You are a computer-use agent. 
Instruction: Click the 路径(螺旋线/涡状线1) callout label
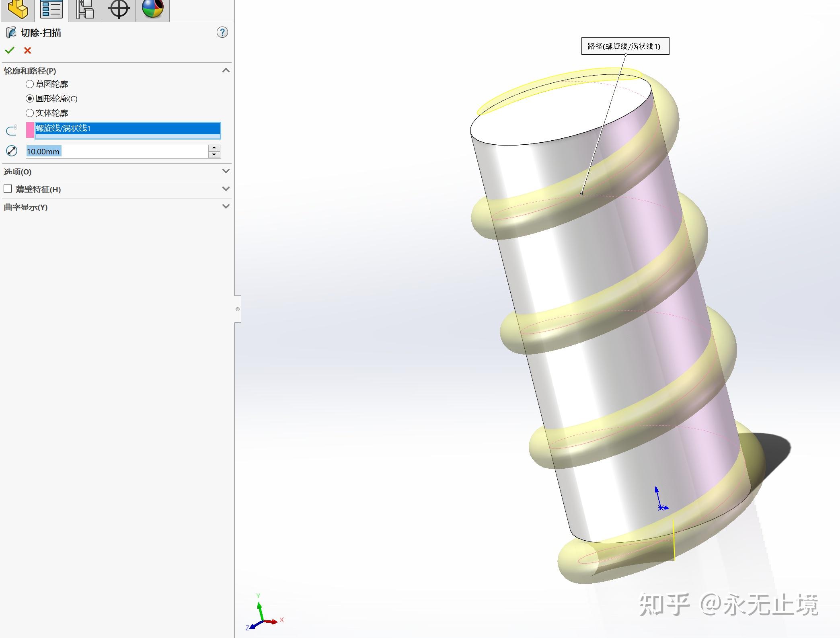(x=625, y=46)
